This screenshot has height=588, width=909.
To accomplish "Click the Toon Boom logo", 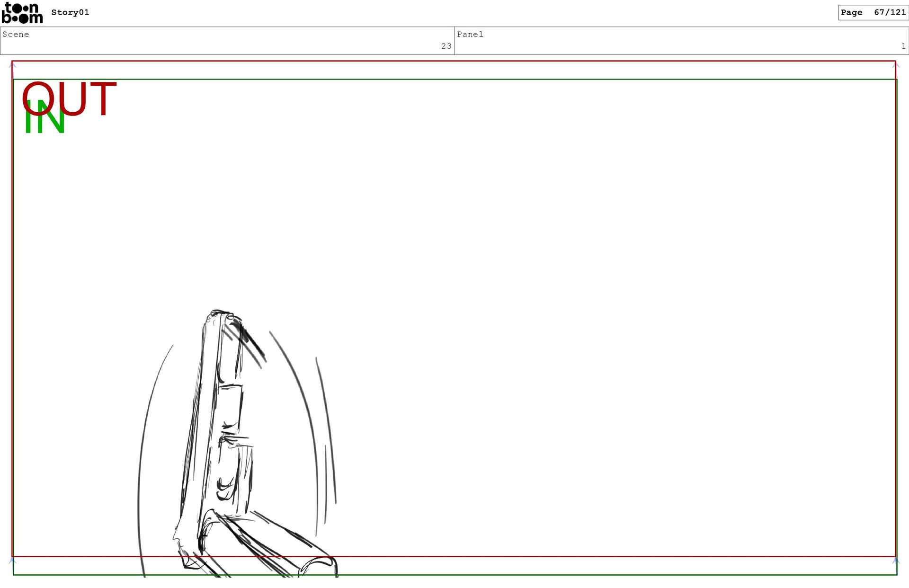I will [22, 13].
